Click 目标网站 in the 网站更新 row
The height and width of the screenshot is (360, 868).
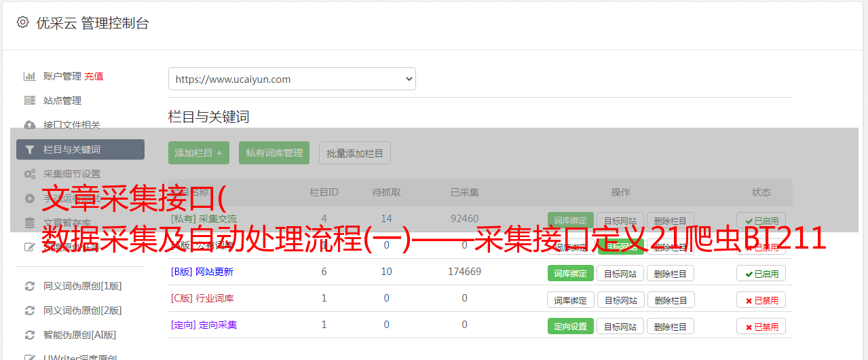coord(620,273)
